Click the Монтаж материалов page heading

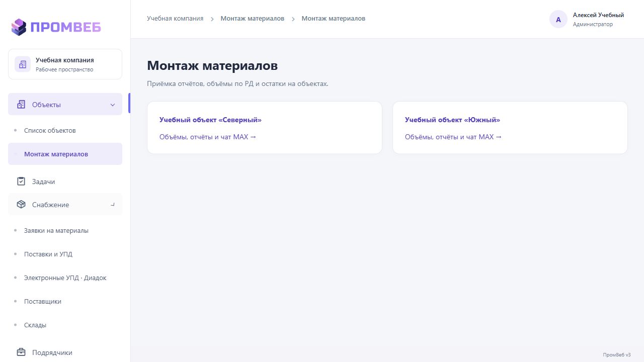(212, 66)
